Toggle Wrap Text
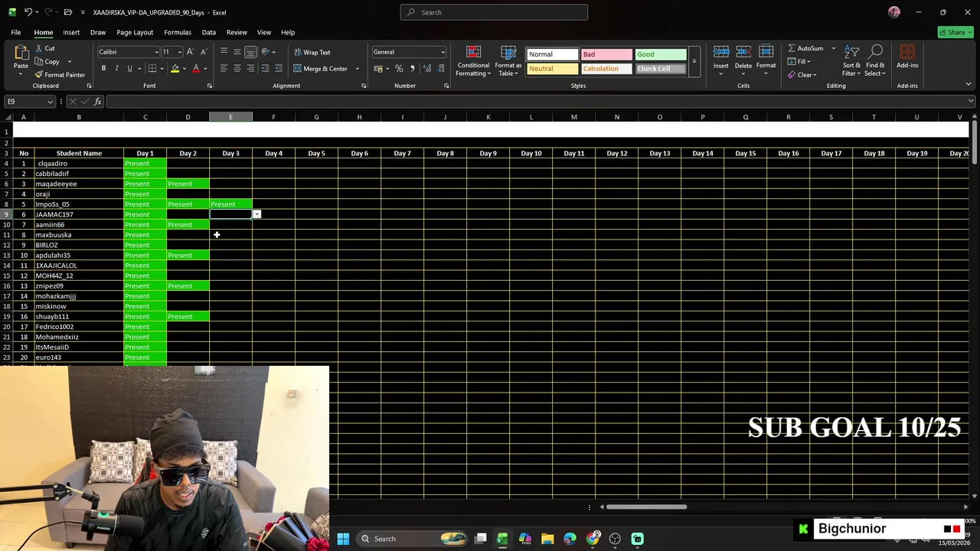This screenshot has width=980, height=551. pyautogui.click(x=312, y=52)
